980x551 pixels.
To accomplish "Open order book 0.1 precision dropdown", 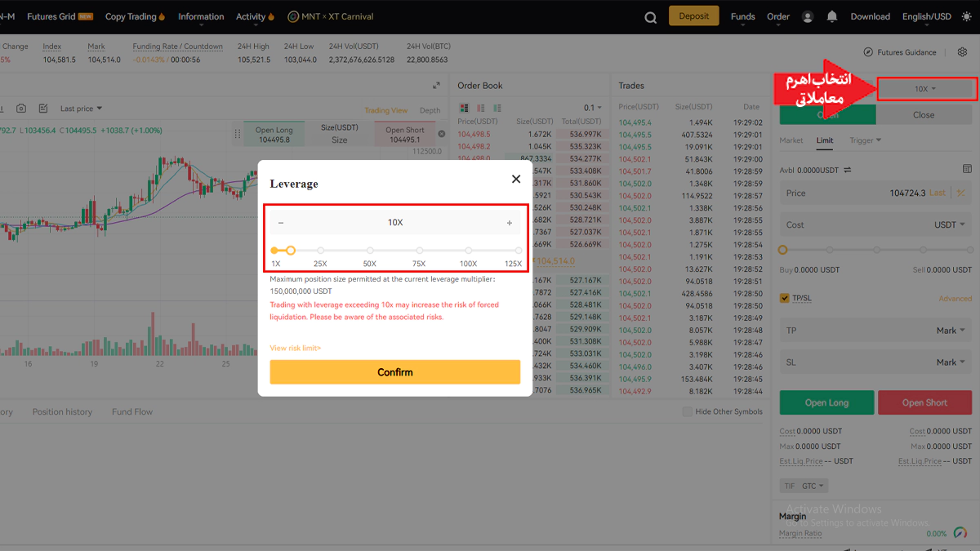I will click(x=592, y=108).
